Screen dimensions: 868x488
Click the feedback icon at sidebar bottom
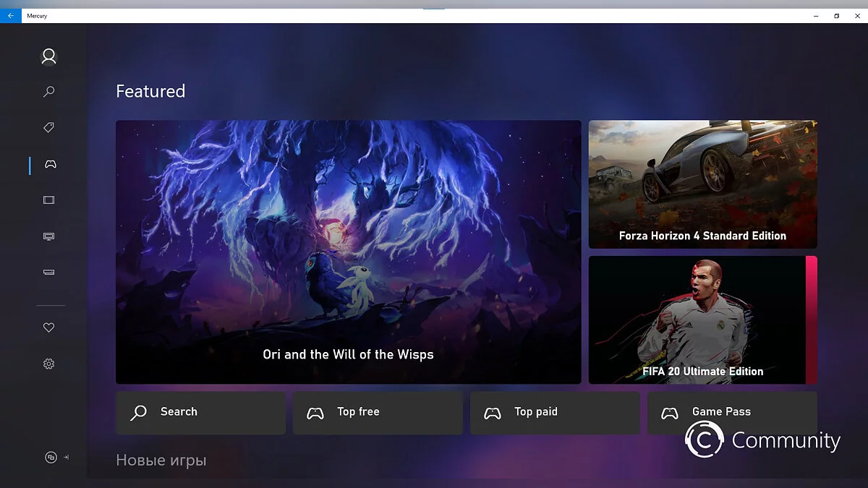pos(51,457)
